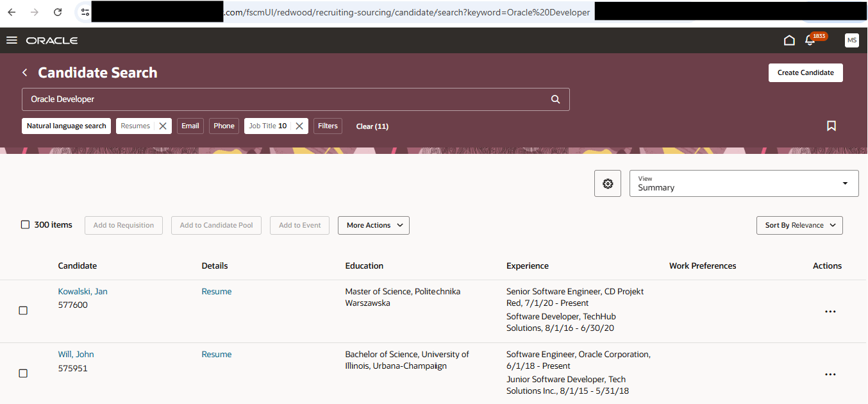
Task: Click the Actions column header
Action: point(827,265)
